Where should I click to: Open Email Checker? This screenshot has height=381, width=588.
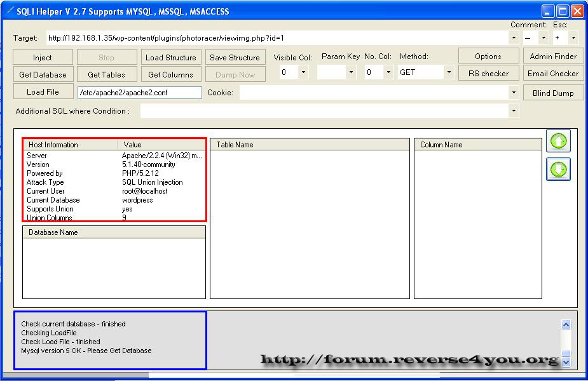553,74
